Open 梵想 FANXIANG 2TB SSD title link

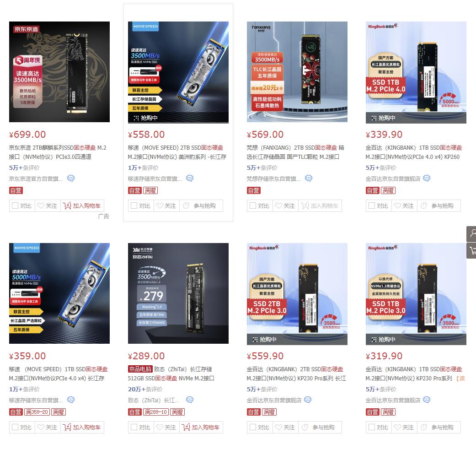(x=295, y=152)
